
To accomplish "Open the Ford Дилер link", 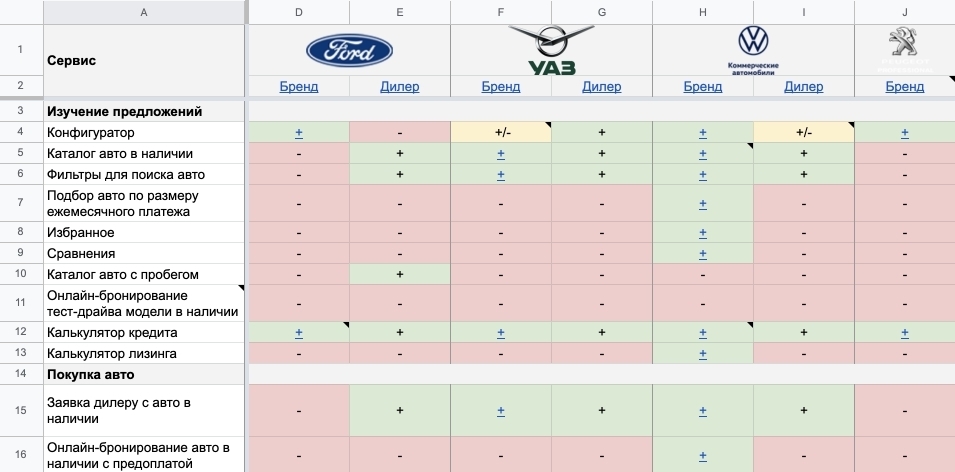I will 400,87.
